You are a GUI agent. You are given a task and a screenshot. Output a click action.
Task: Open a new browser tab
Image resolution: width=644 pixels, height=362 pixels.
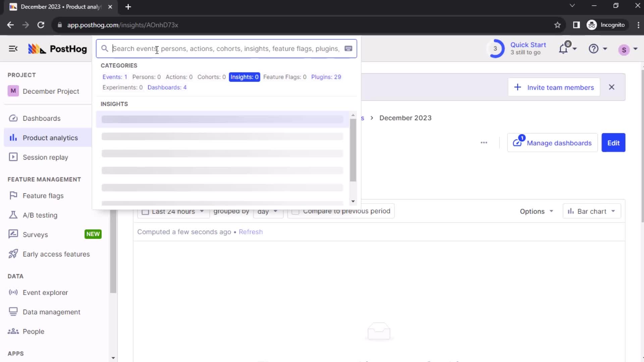tap(128, 7)
